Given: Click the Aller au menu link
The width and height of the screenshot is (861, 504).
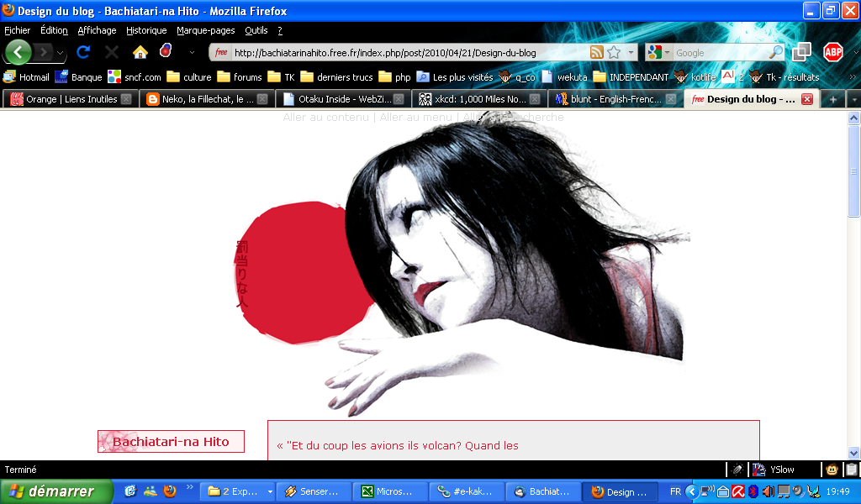Looking at the screenshot, I should click(415, 117).
